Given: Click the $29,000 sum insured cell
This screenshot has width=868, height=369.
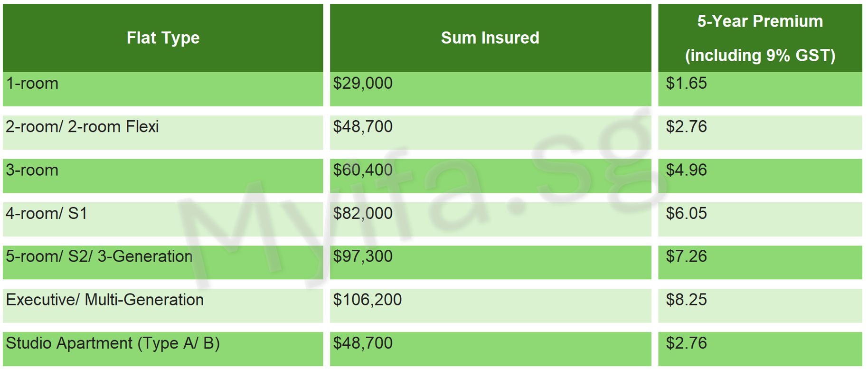Looking at the screenshot, I should tap(363, 84).
